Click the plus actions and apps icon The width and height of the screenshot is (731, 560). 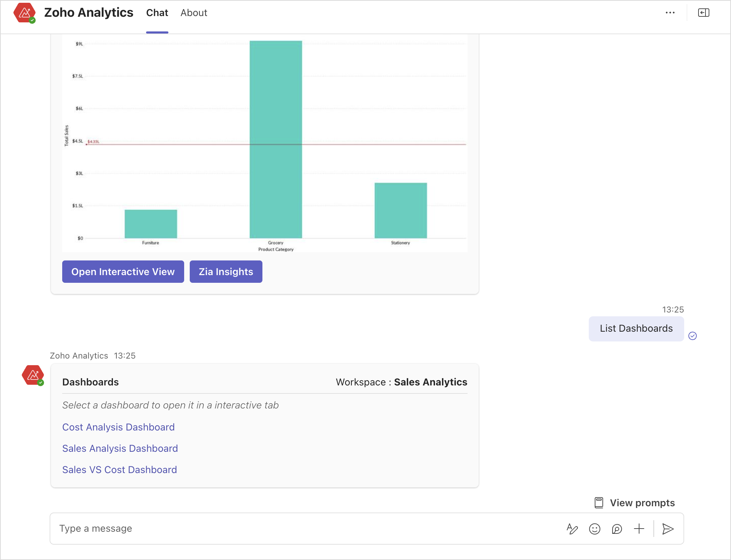639,529
